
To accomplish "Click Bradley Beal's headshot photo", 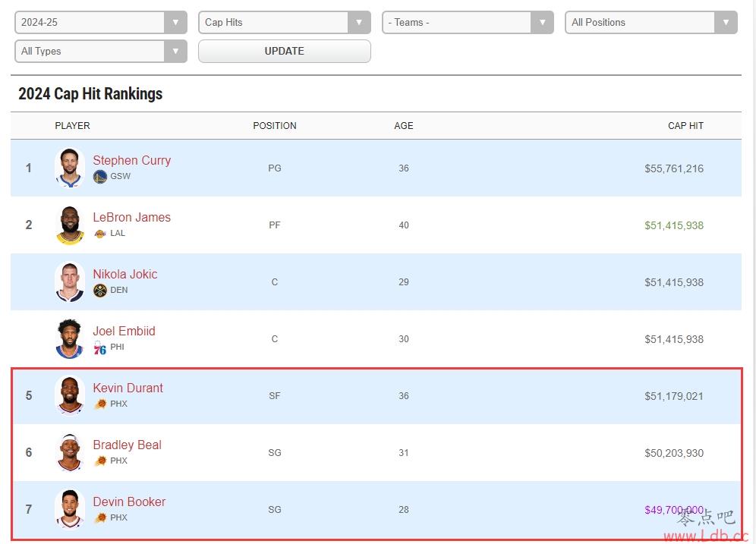I will click(69, 452).
